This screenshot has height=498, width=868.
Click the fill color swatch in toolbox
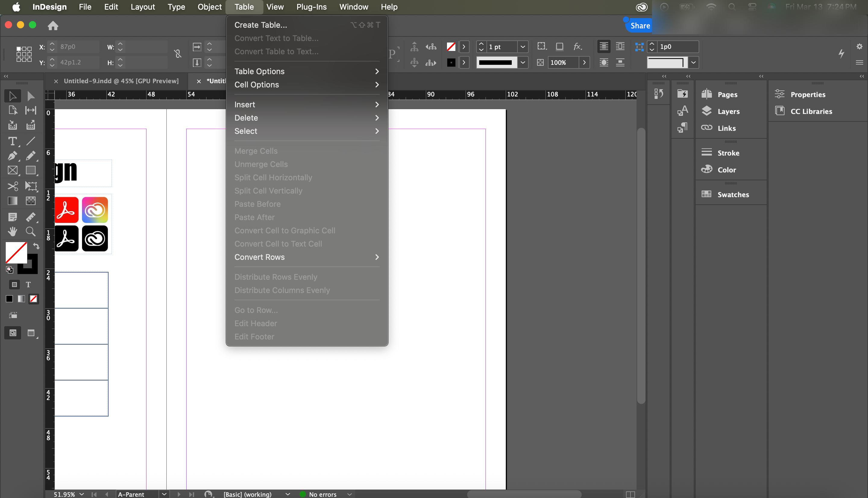16,252
